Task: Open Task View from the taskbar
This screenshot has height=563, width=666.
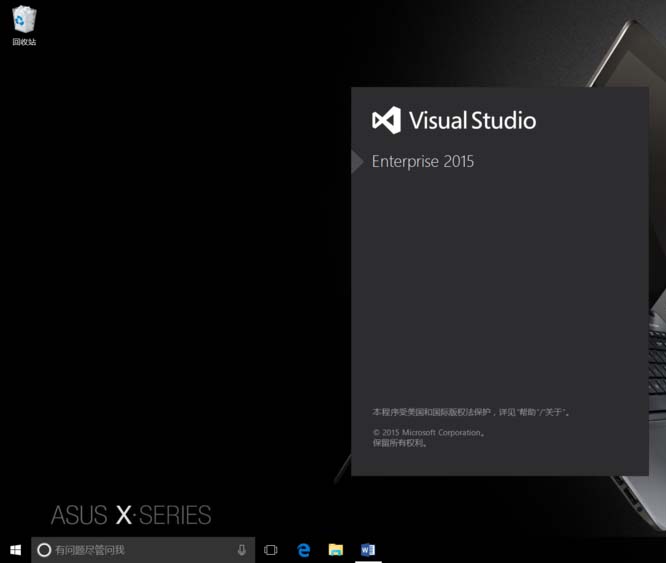Action: pos(270,550)
